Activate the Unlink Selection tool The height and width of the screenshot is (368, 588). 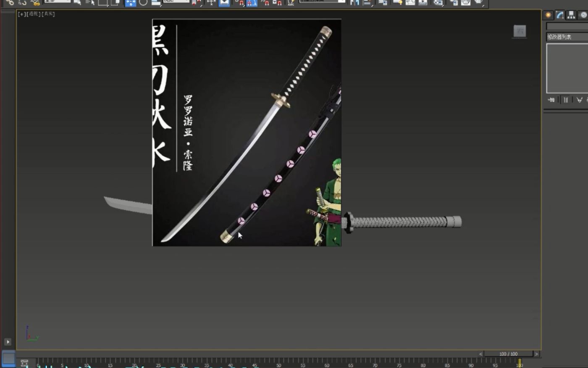pyautogui.click(x=22, y=3)
